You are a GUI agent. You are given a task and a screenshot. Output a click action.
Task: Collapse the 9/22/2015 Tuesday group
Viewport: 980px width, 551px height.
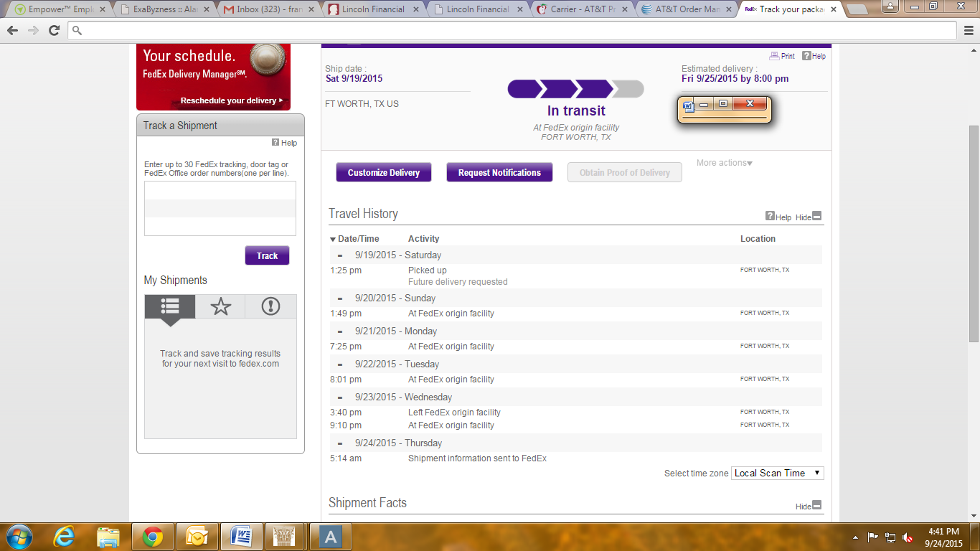coord(340,364)
